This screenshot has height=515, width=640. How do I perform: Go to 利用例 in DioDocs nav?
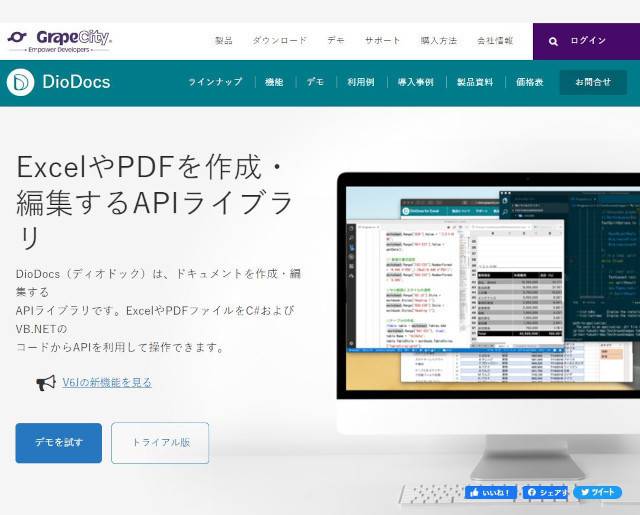coord(361,82)
